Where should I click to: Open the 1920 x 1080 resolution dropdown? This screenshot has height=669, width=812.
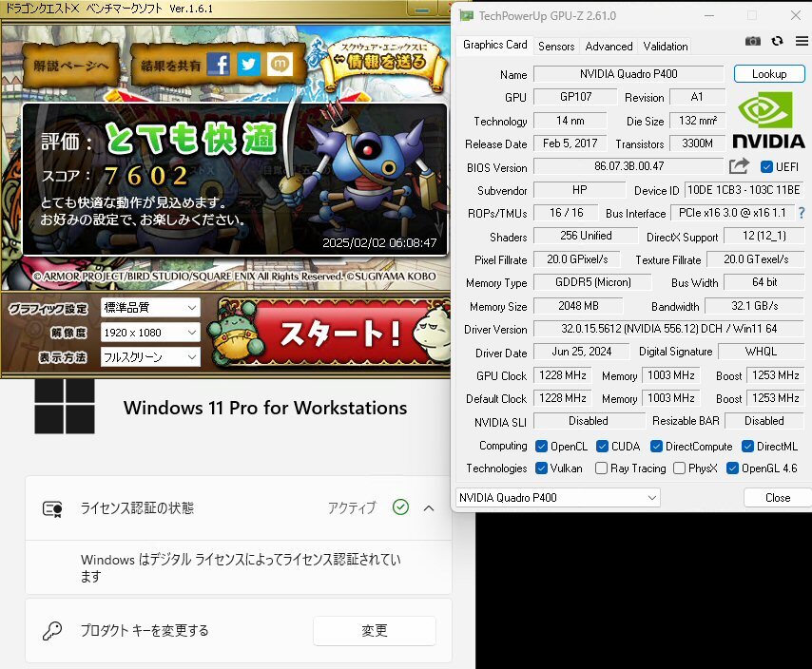pyautogui.click(x=150, y=333)
